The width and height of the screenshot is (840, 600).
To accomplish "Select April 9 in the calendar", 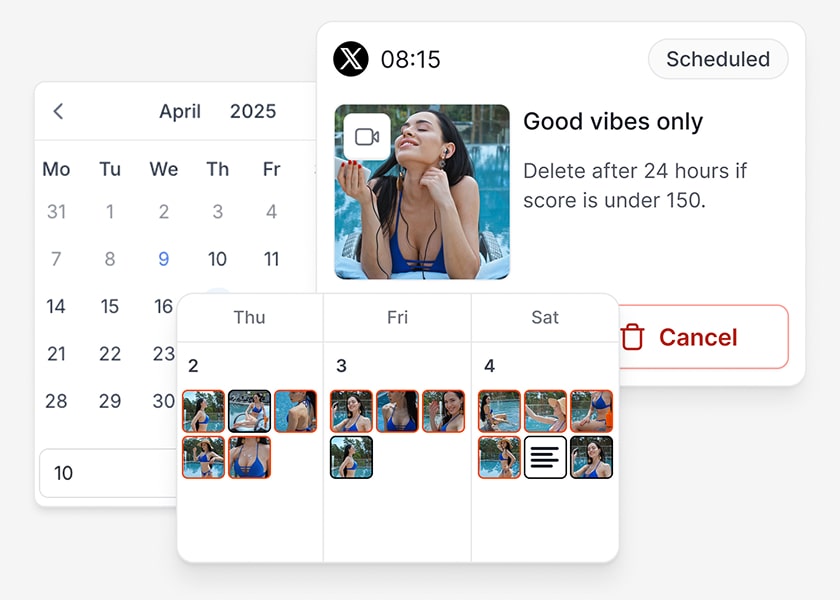I will pyautogui.click(x=164, y=259).
